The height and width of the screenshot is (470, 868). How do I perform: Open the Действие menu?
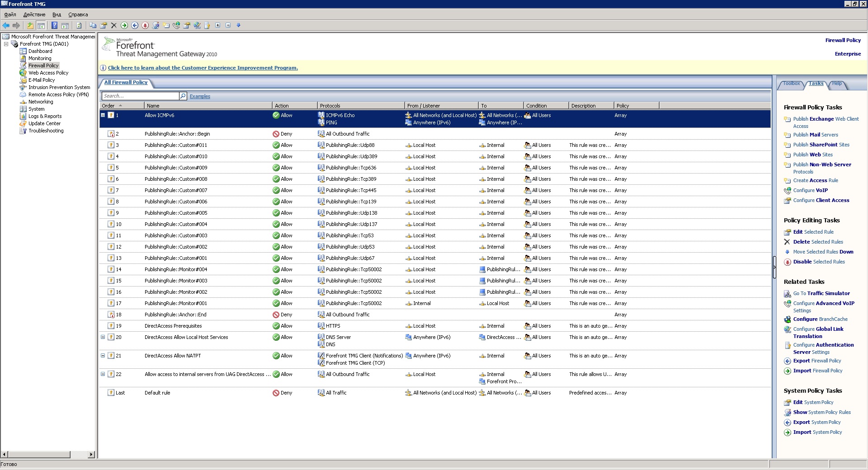coord(34,14)
